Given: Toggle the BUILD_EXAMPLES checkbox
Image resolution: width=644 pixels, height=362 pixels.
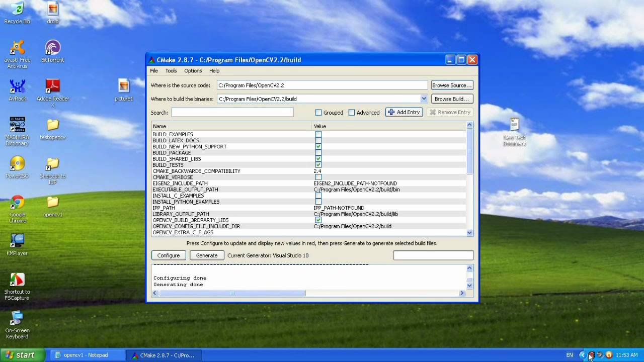Looking at the screenshot, I should pos(318,134).
